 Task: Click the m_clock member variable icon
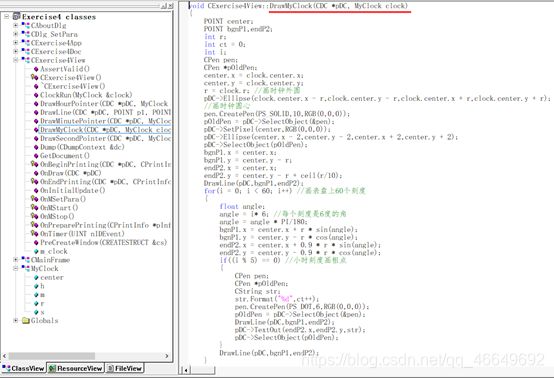pyautogui.click(x=36, y=251)
